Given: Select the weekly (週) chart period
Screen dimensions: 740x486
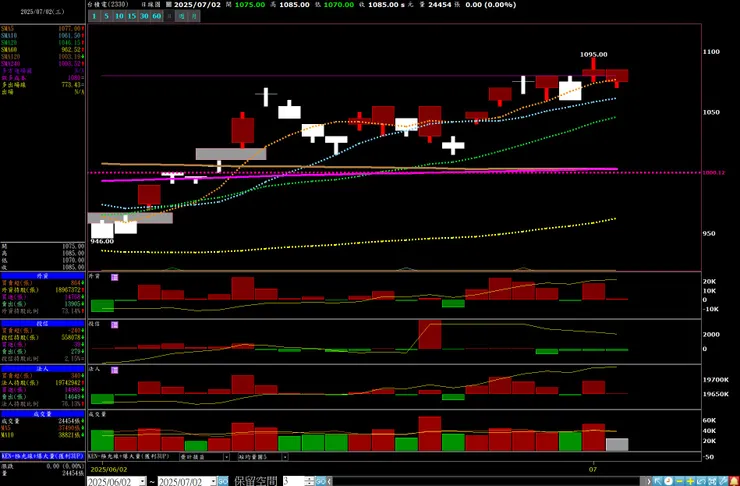Looking at the screenshot, I should click(181, 16).
